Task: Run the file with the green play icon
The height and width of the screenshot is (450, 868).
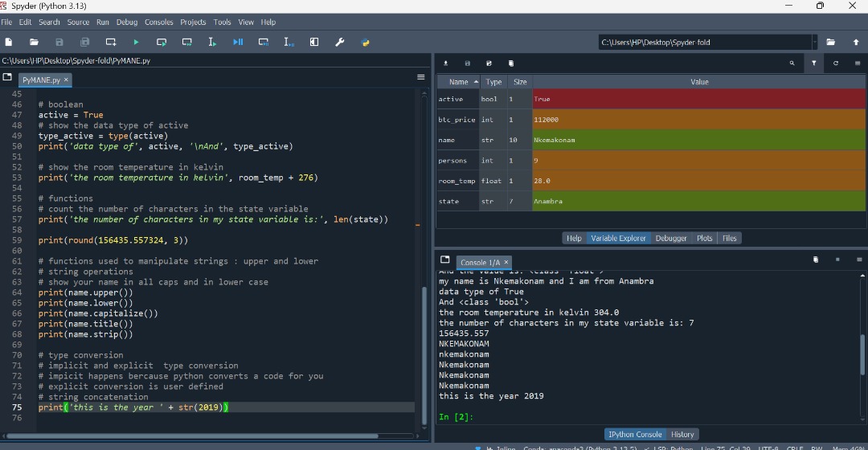Action: (136, 42)
